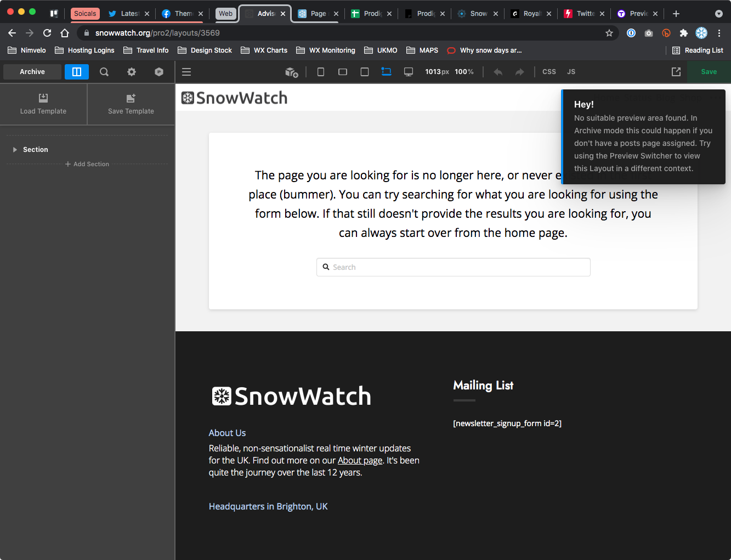The height and width of the screenshot is (560, 731).
Task: Switch to the Page browser tab
Action: click(318, 14)
